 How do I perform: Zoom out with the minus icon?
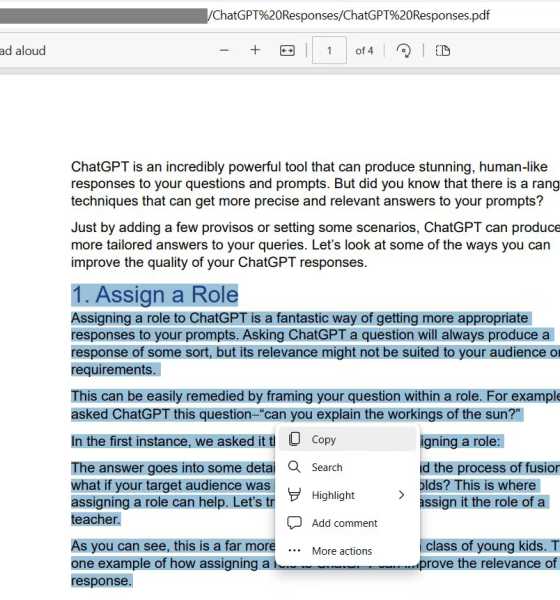pos(224,51)
